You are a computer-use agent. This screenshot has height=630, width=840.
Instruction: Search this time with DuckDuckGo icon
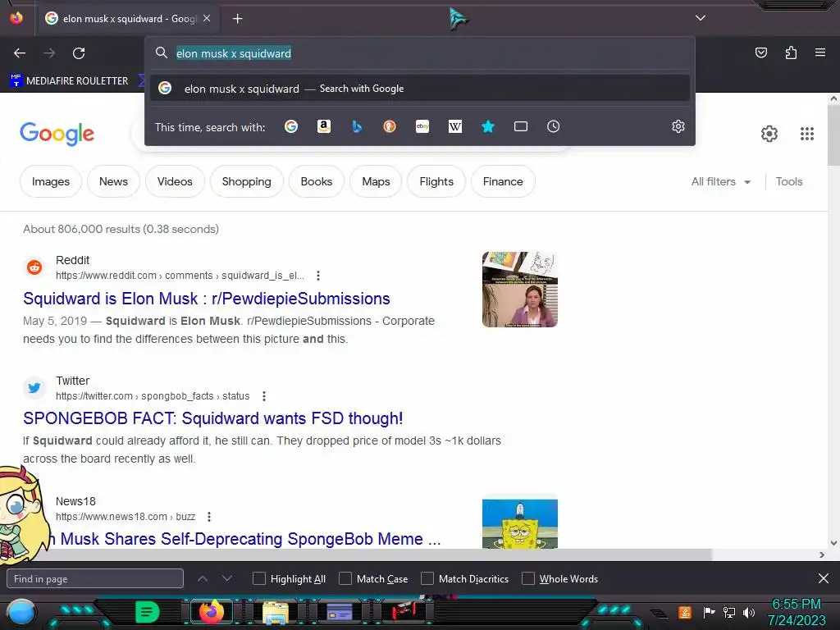point(390,126)
